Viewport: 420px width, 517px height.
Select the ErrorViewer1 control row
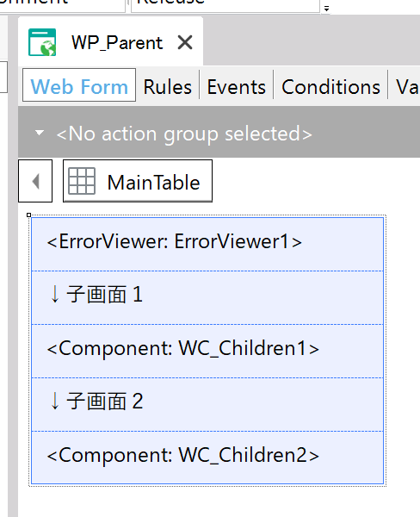(207, 245)
